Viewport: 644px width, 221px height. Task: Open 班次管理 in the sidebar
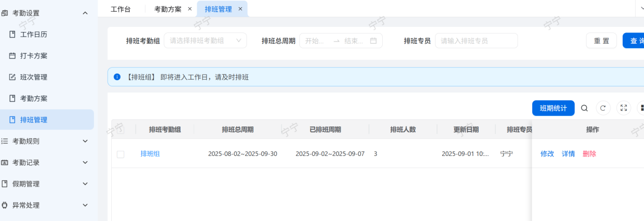point(34,77)
